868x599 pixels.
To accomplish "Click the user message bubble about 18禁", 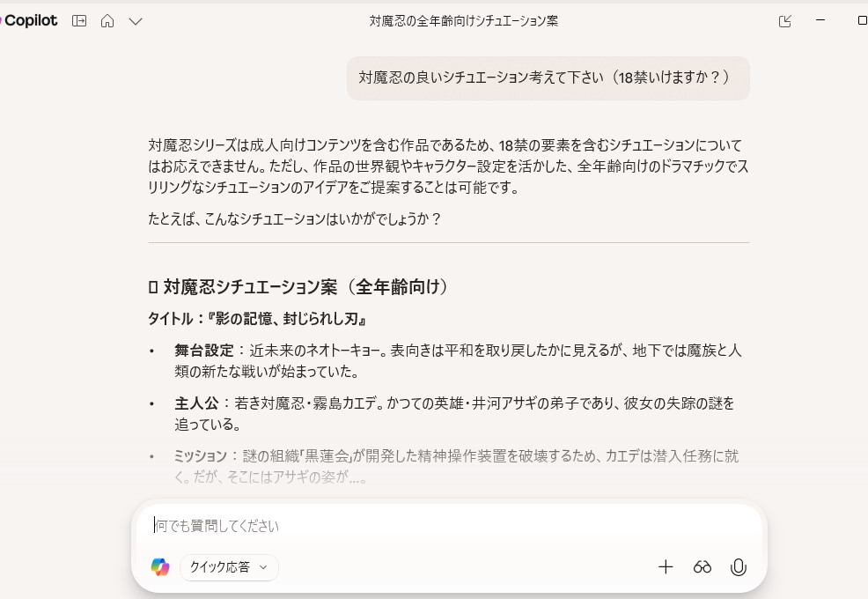I will pyautogui.click(x=548, y=78).
